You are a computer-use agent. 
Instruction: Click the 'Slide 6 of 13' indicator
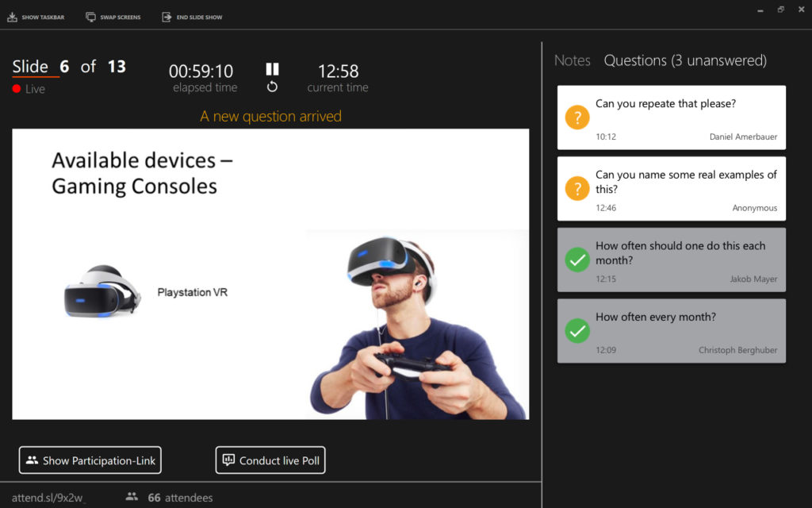coord(69,67)
